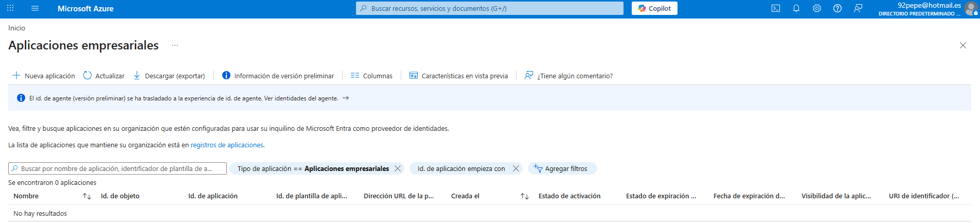980x223 pixels.
Task: Edit Tipo de aplicación filter pill
Action: click(x=313, y=168)
